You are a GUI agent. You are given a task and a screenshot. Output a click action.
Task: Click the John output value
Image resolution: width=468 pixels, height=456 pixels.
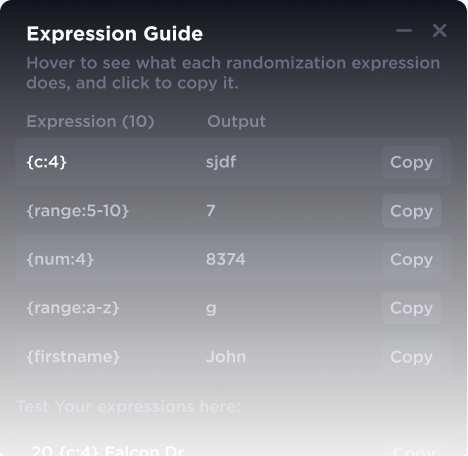click(x=226, y=357)
